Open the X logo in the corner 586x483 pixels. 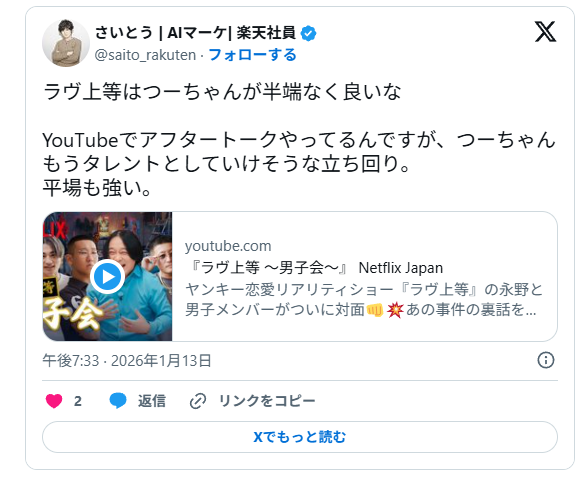545,32
